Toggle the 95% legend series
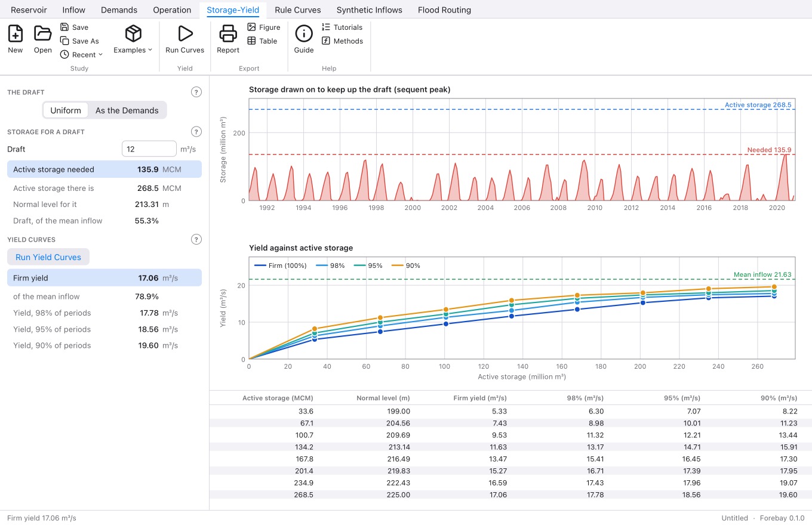This screenshot has width=812, height=525. coord(368,265)
